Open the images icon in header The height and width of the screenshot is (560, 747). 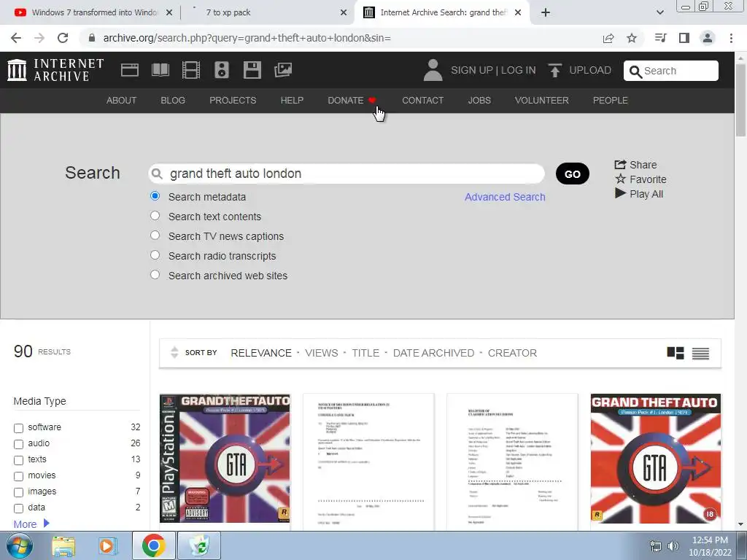click(x=283, y=70)
